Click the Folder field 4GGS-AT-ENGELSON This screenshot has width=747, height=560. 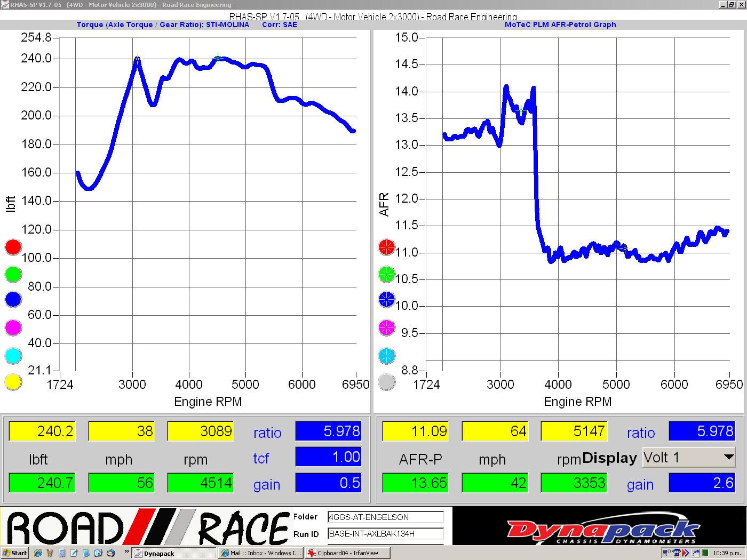[x=385, y=517]
